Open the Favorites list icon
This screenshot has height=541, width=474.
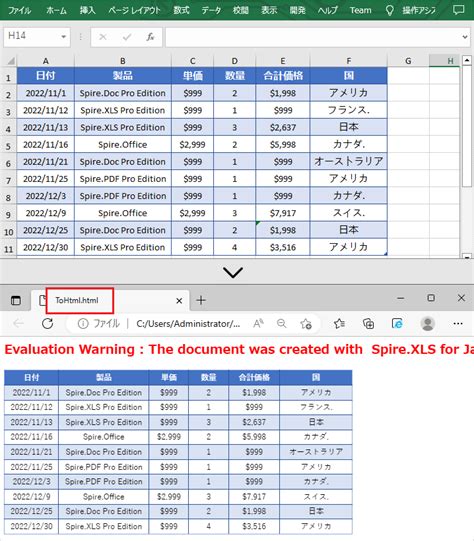339,324
